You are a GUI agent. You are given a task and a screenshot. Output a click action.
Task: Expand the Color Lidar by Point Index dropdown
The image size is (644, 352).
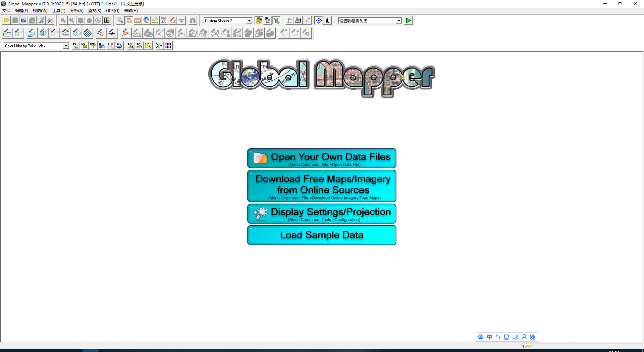coord(66,46)
